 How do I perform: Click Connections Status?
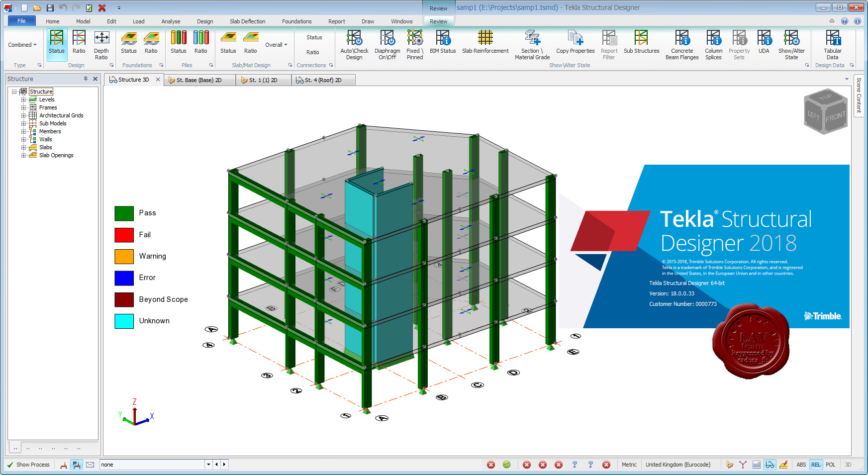314,37
